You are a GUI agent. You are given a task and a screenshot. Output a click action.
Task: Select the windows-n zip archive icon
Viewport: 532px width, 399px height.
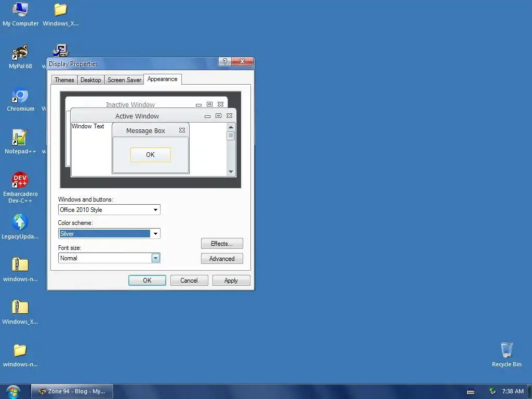click(20, 270)
